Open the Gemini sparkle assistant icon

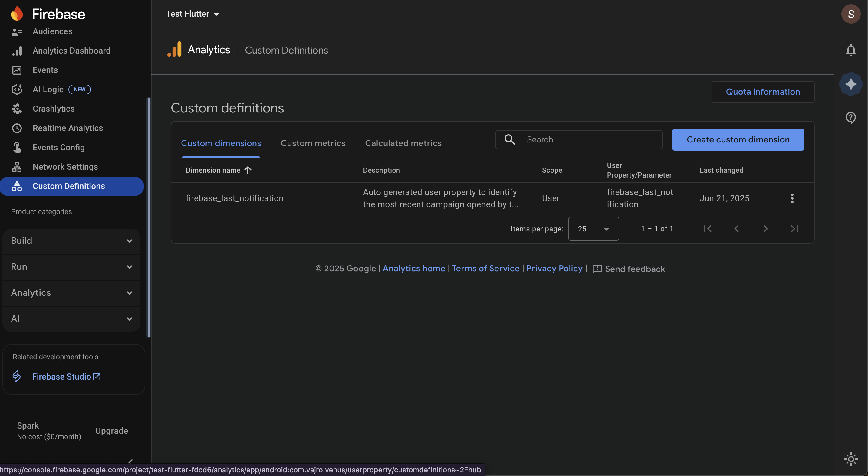tap(850, 84)
